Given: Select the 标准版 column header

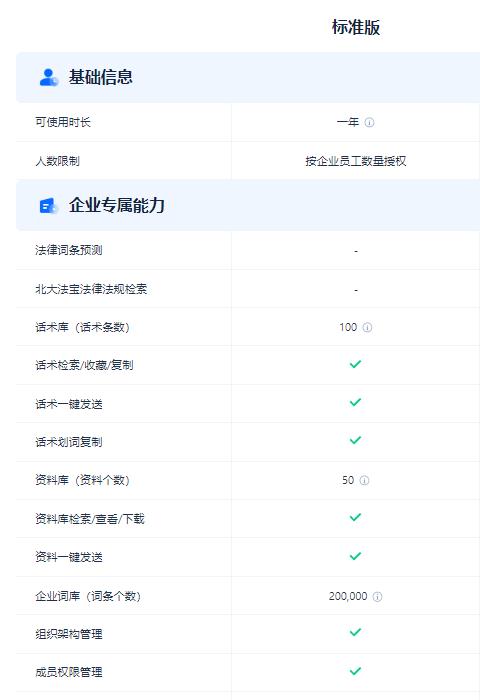Looking at the screenshot, I should [x=356, y=27].
